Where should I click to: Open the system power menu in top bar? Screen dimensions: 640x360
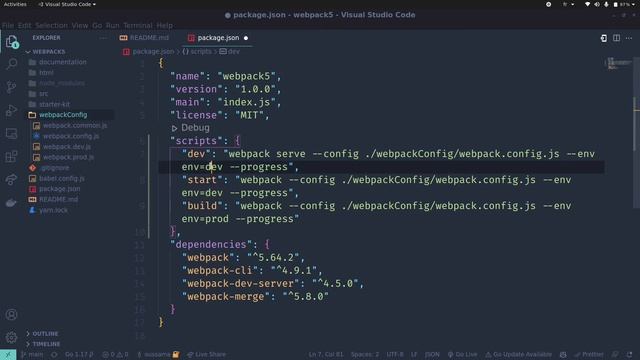(x=624, y=4)
